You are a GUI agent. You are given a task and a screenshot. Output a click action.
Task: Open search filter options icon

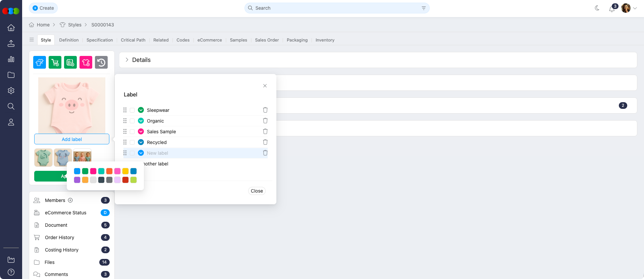pyautogui.click(x=424, y=8)
